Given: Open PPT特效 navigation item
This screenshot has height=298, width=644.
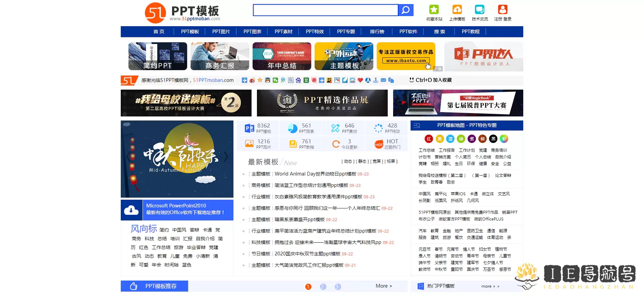Looking at the screenshot, I should (x=315, y=32).
